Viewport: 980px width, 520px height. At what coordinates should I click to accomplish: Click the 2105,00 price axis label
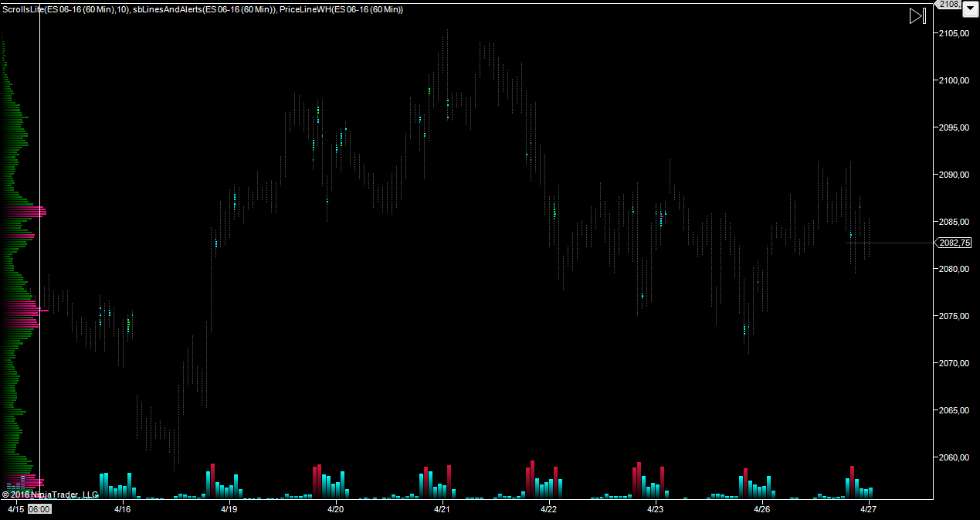click(955, 33)
